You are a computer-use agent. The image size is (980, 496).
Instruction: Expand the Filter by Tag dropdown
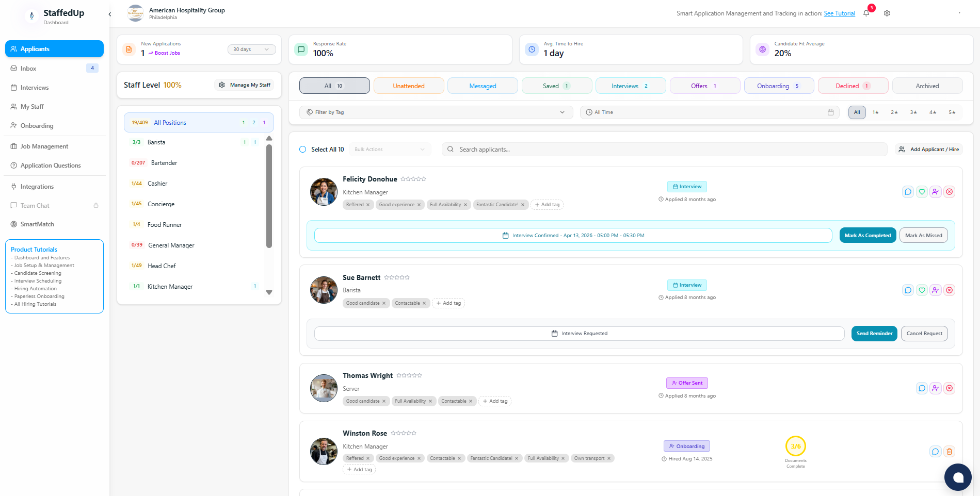click(436, 112)
